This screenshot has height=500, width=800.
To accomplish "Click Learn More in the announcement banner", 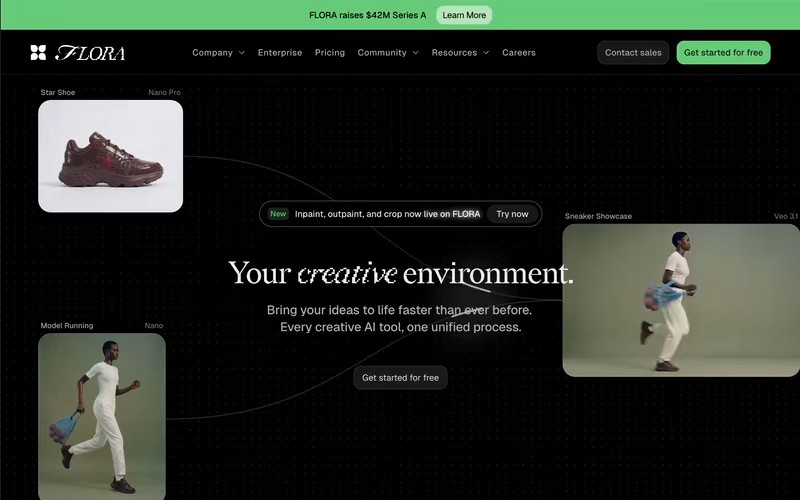I will click(x=464, y=15).
